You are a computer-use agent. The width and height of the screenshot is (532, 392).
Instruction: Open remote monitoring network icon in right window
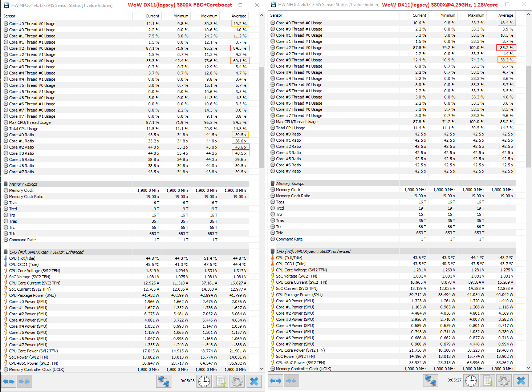point(431,381)
